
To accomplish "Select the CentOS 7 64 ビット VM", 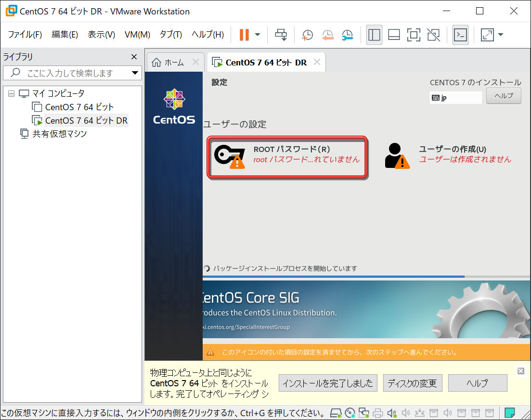I will [x=79, y=107].
